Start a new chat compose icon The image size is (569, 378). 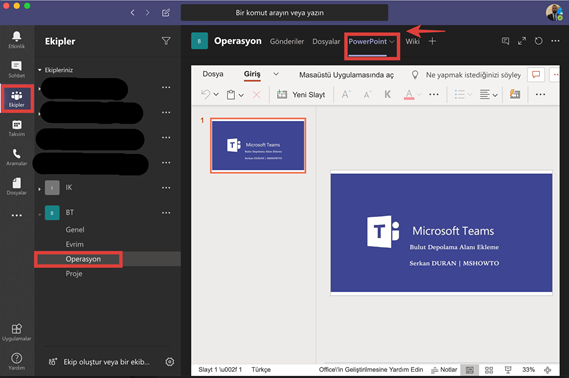click(x=166, y=13)
